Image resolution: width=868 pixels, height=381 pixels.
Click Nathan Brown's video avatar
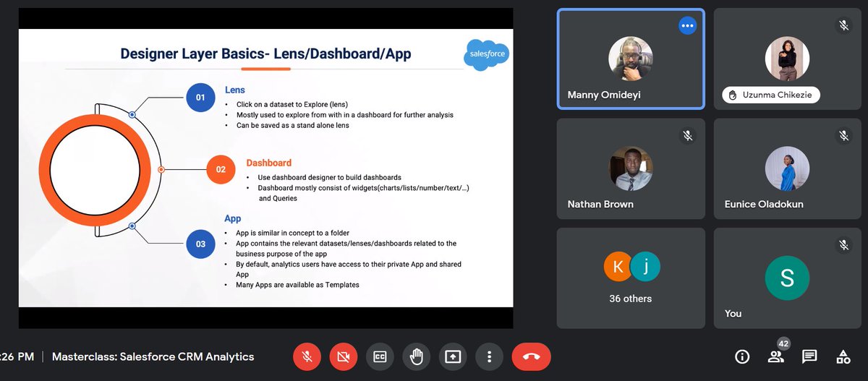click(x=631, y=168)
